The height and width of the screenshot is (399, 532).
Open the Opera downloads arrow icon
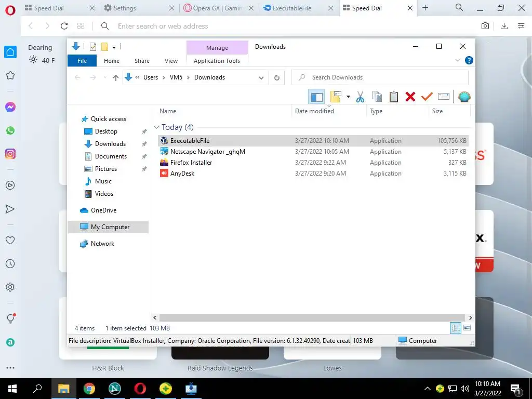(504, 26)
